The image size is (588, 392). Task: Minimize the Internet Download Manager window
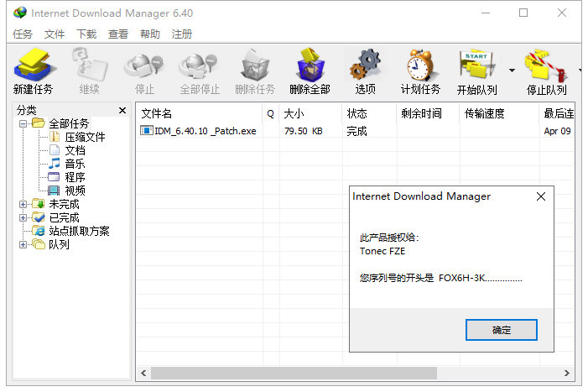[x=486, y=13]
